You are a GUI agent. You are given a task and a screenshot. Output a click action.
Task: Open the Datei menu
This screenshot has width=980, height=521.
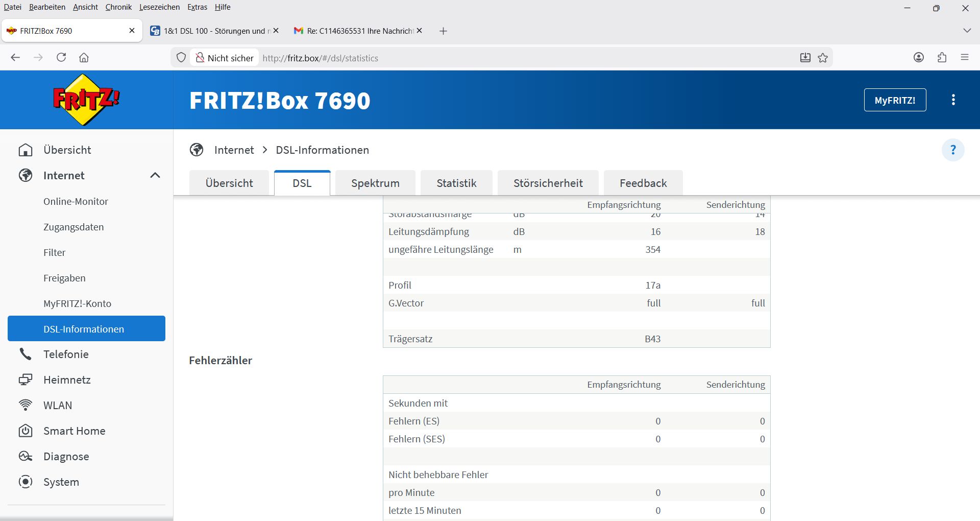click(13, 7)
